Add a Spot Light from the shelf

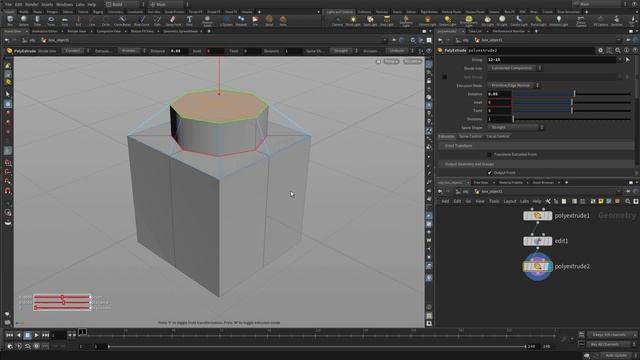tap(370, 20)
